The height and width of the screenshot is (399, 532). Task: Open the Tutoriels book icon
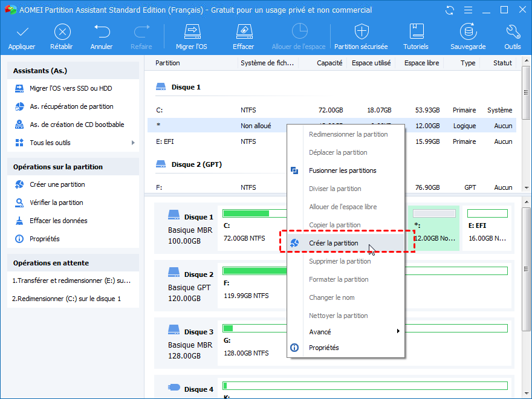417,31
